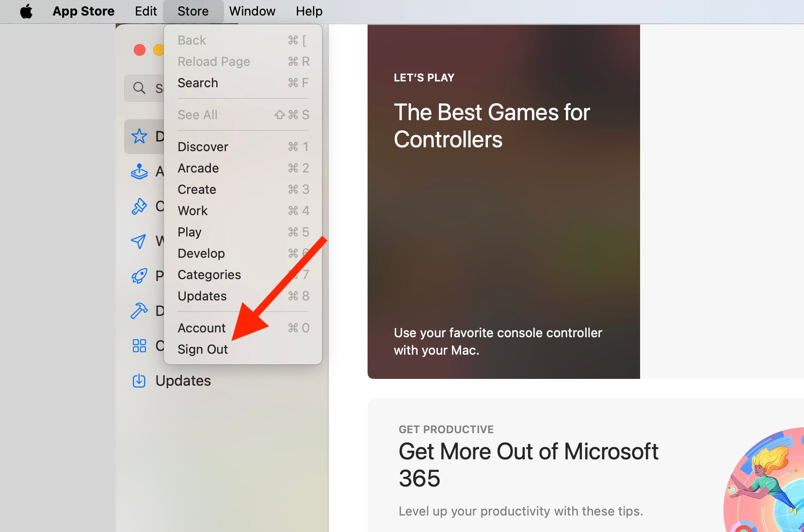Choose Search from the Store menu

243,83
